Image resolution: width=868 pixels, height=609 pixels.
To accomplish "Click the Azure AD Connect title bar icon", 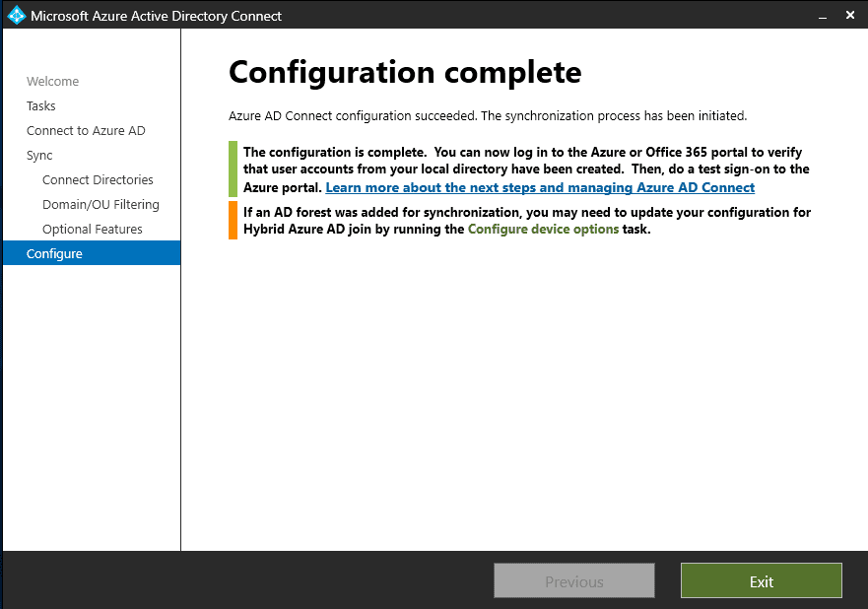I will click(16, 16).
